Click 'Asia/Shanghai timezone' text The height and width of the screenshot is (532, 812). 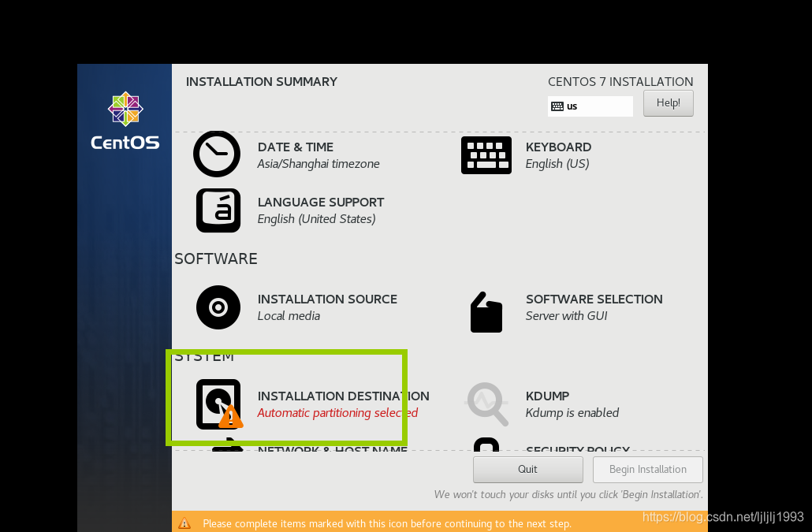coord(318,164)
